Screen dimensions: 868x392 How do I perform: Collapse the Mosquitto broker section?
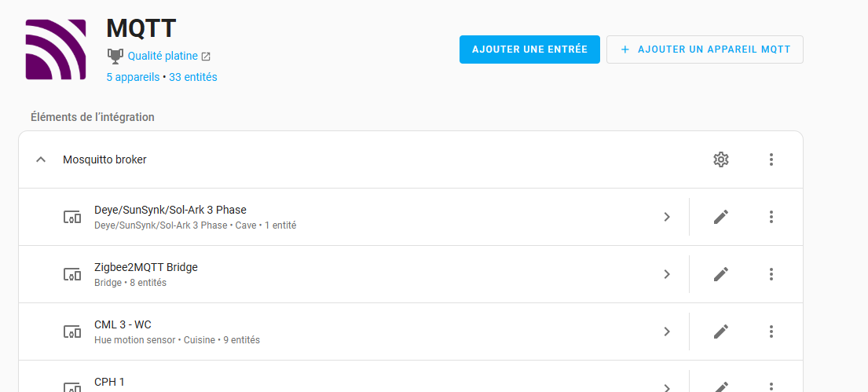click(41, 159)
